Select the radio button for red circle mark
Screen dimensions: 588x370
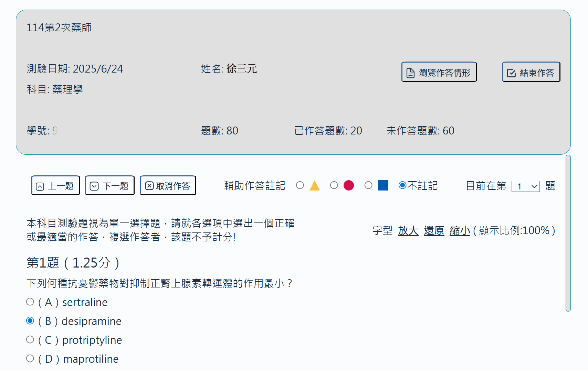(334, 185)
